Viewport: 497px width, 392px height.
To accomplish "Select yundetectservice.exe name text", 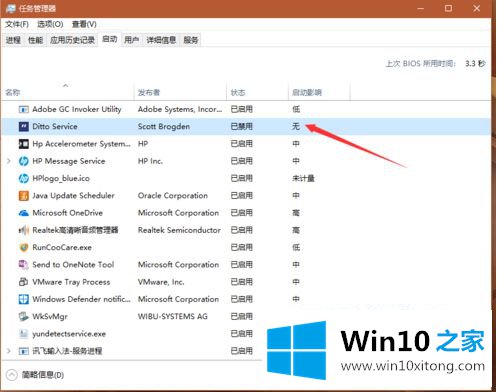I will point(69,334).
